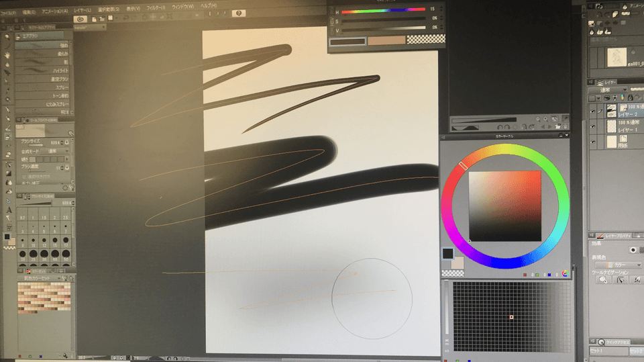The image size is (644, 362).
Task: Select brush size preset 12
Action: click(44, 240)
